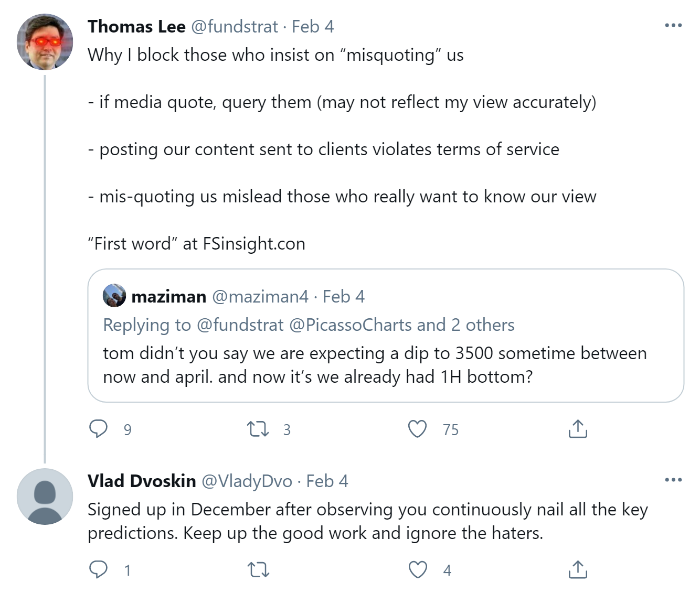Viewport: 700px width, 593px height.
Task: Click Feb 4 timestamp on Vlad's reply
Action: (327, 481)
